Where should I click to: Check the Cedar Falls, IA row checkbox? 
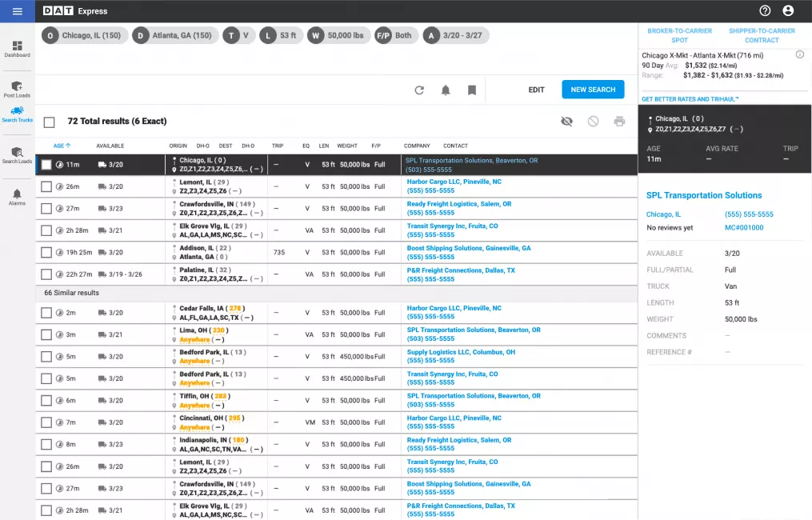[46, 313]
